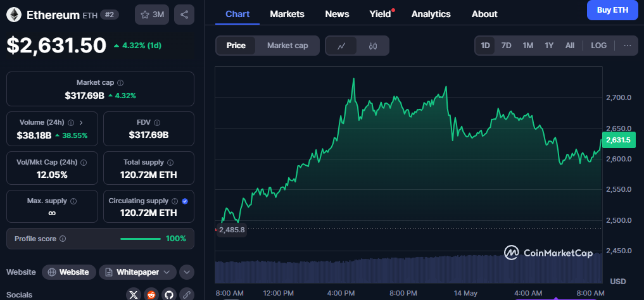This screenshot has width=644, height=300.
Task: Set chart range to 1D
Action: 486,46
